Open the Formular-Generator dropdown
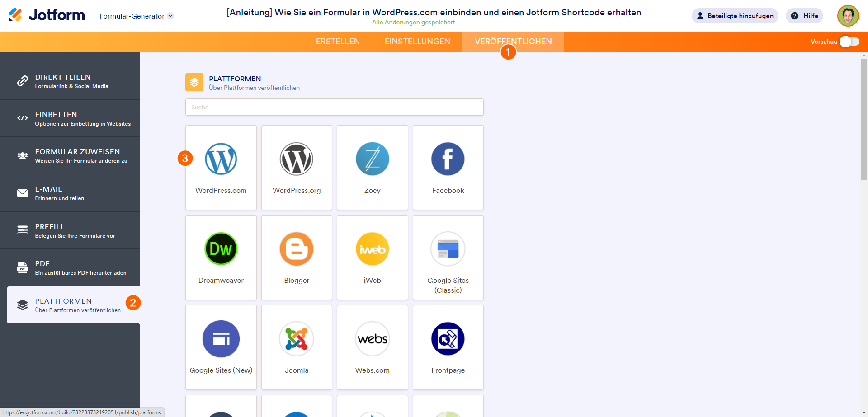 136,15
